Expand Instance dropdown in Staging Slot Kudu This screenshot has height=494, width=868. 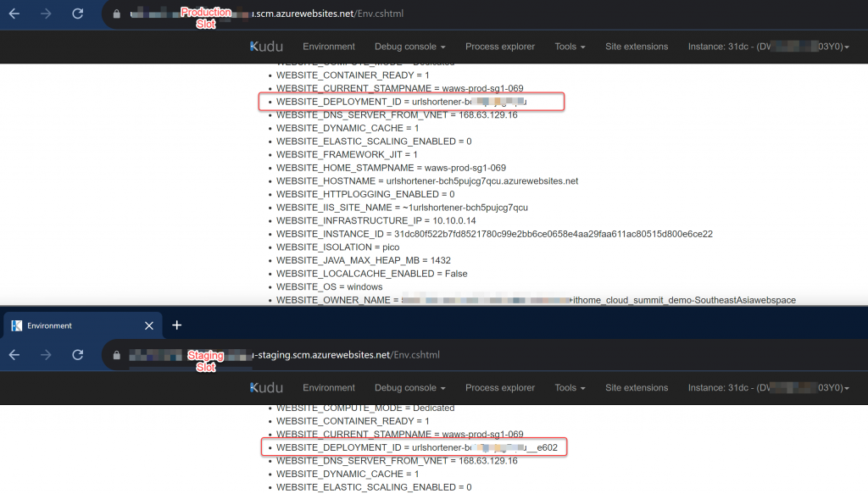pos(768,388)
